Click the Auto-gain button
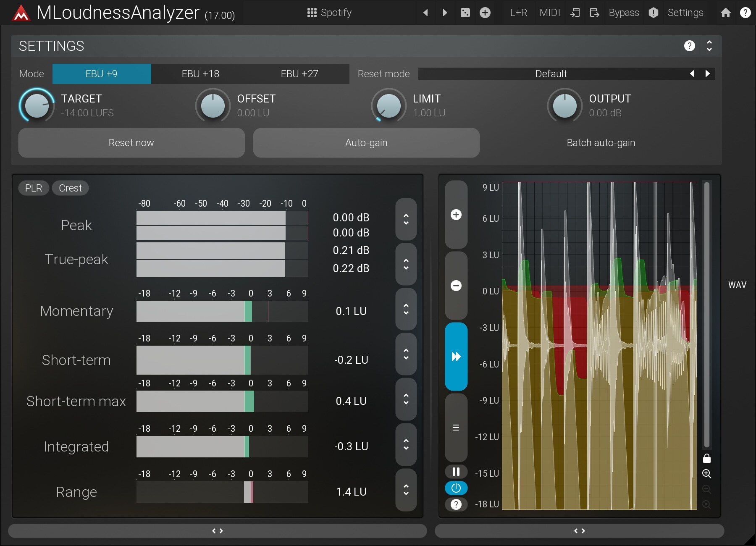The width and height of the screenshot is (756, 546). click(x=366, y=143)
